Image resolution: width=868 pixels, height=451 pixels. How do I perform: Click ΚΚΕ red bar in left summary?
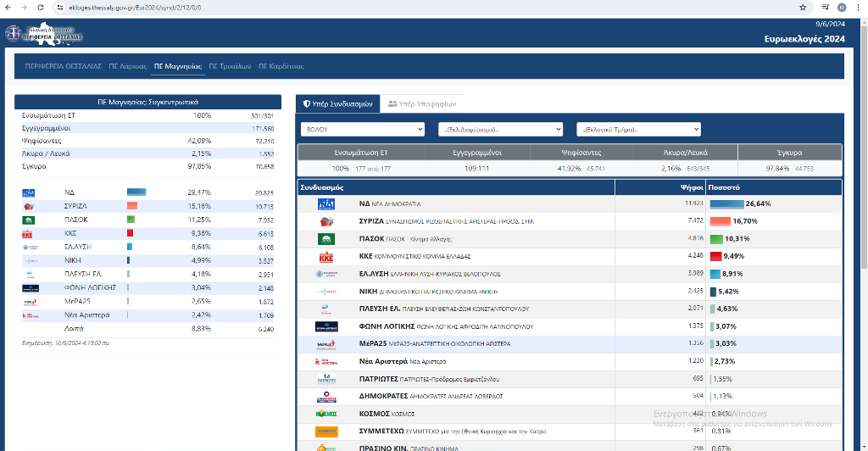130,233
